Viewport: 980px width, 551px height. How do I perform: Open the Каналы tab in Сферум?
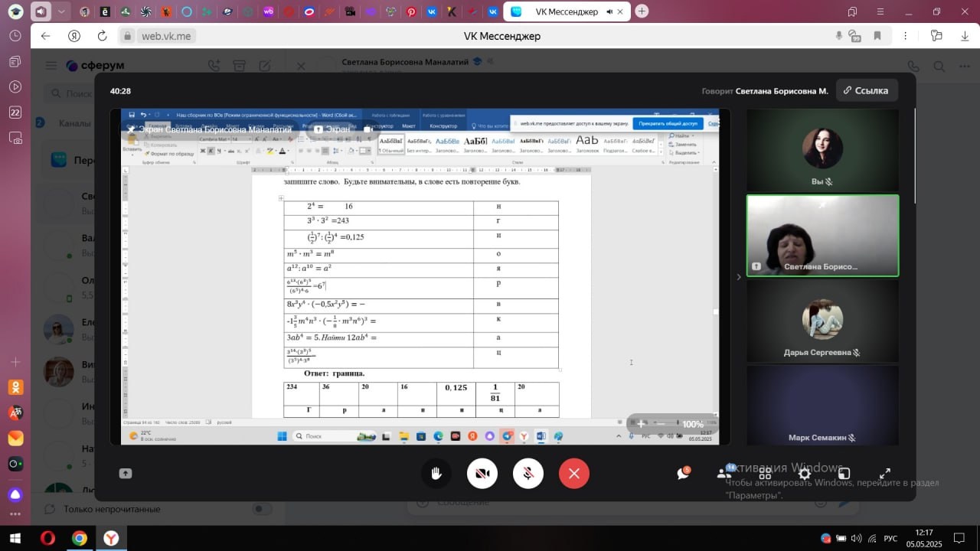pyautogui.click(x=75, y=123)
